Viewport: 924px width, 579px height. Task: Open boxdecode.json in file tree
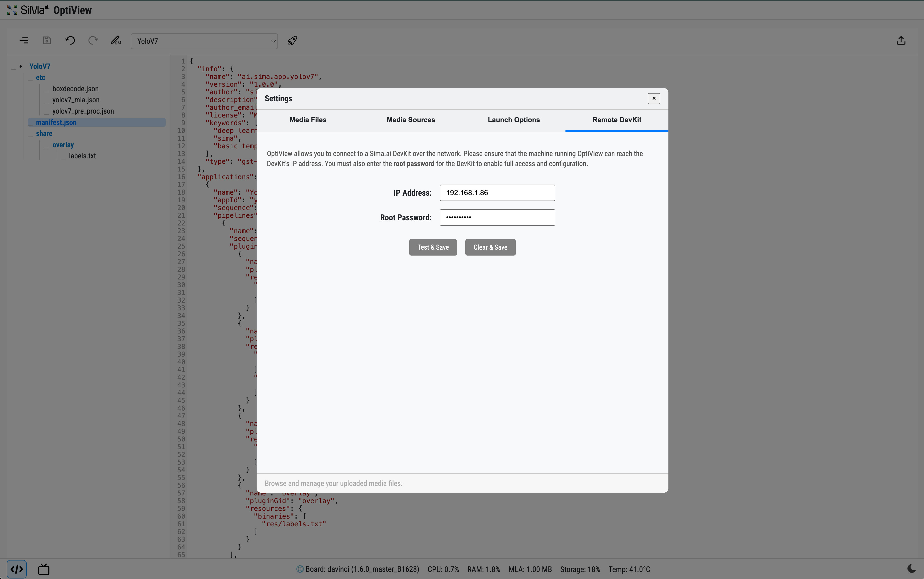click(75, 89)
